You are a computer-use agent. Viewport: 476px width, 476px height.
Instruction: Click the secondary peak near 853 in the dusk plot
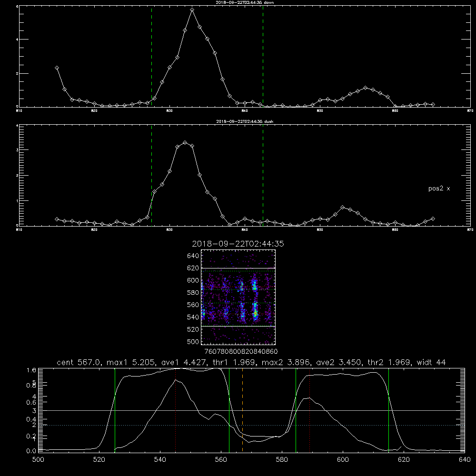click(x=343, y=208)
